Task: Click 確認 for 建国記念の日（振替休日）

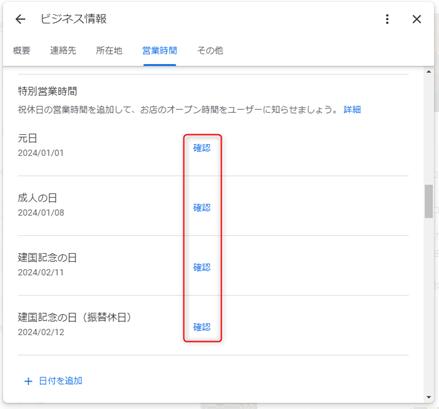Action: (202, 327)
